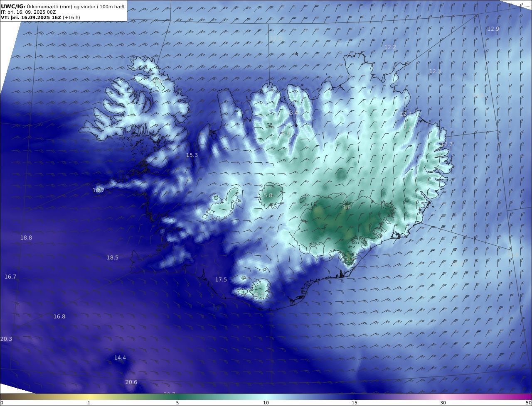Click the colorbar tick label 5

pyautogui.click(x=177, y=403)
